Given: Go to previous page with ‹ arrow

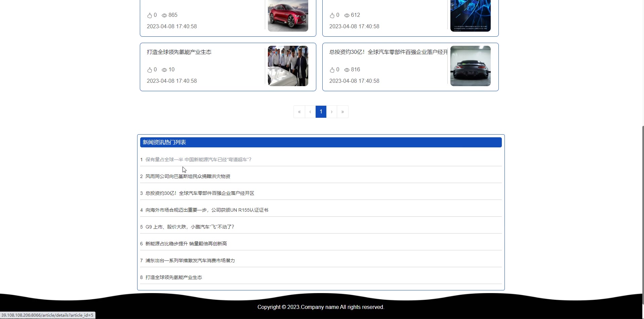Looking at the screenshot, I should (x=310, y=112).
